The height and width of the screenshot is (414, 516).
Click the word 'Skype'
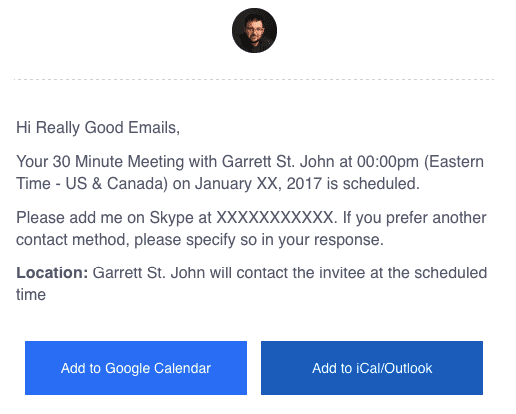(x=171, y=218)
